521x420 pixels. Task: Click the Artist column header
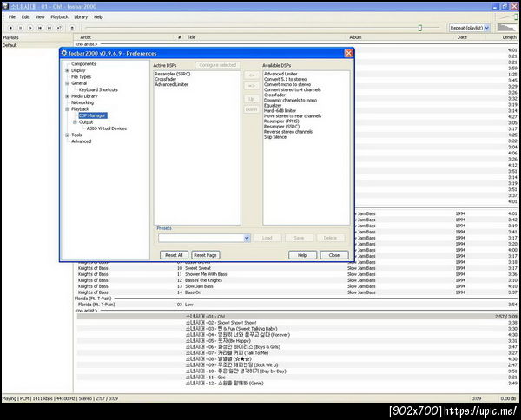pos(85,37)
